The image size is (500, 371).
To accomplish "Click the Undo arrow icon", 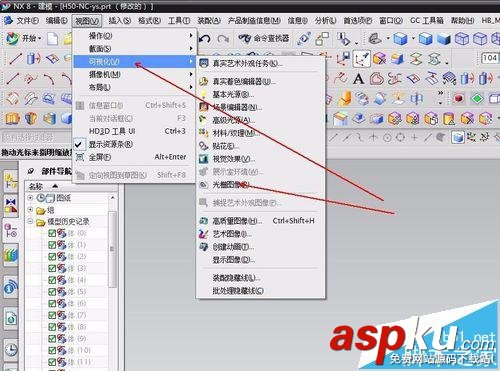I will 205,39.
